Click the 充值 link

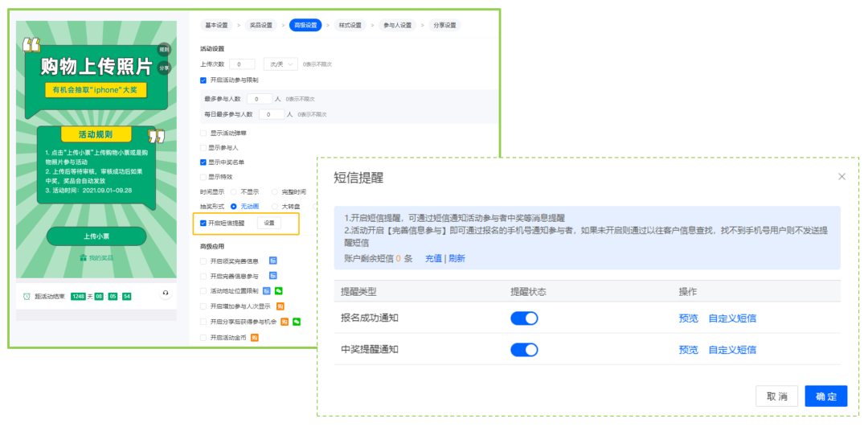[433, 258]
